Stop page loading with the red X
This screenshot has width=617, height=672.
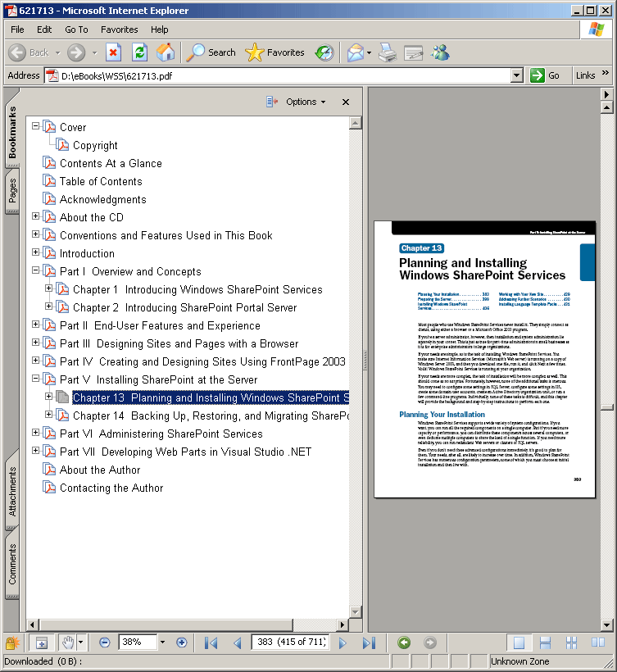113,52
